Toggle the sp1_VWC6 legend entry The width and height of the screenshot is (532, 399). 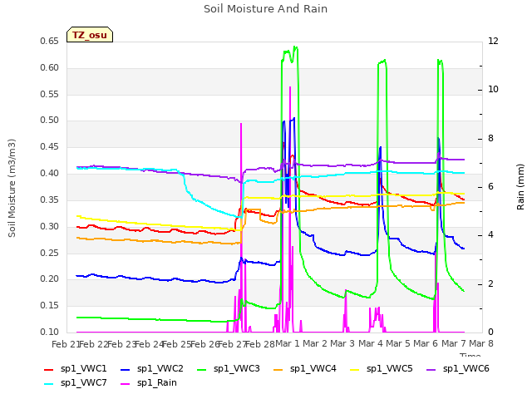click(x=458, y=369)
